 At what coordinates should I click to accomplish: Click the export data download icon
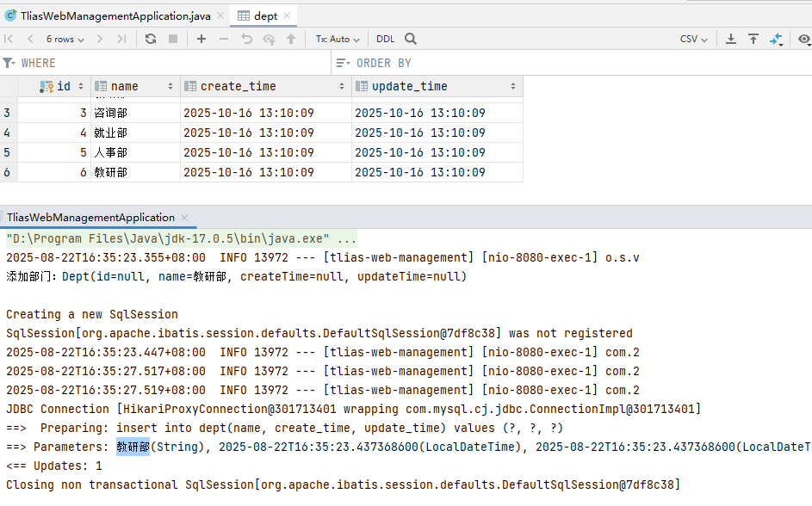[731, 39]
